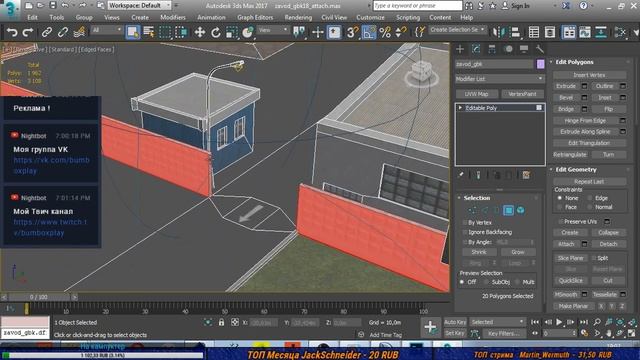The image size is (640, 360).
Task: Open the Animation menu
Action: click(x=211, y=18)
